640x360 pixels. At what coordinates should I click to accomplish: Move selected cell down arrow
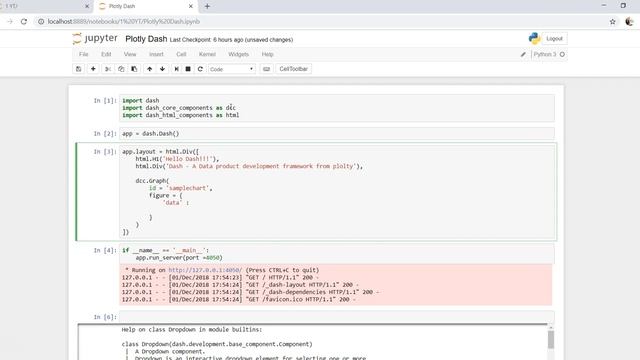162,69
